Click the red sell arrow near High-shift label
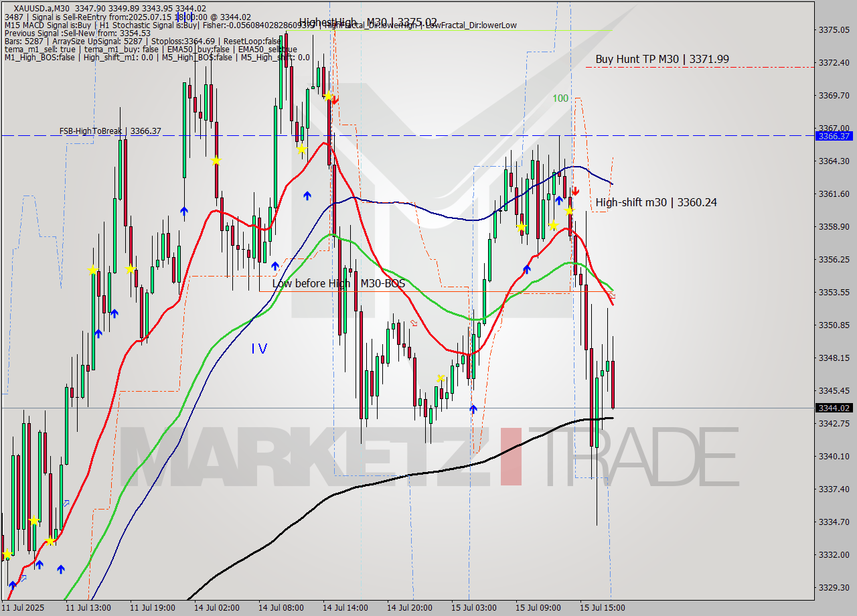857x616 pixels. pos(575,191)
